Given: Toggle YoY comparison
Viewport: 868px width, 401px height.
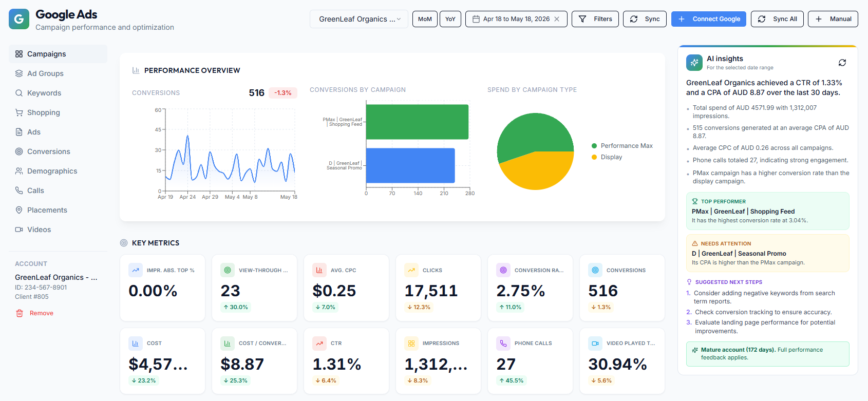Looking at the screenshot, I should 450,19.
